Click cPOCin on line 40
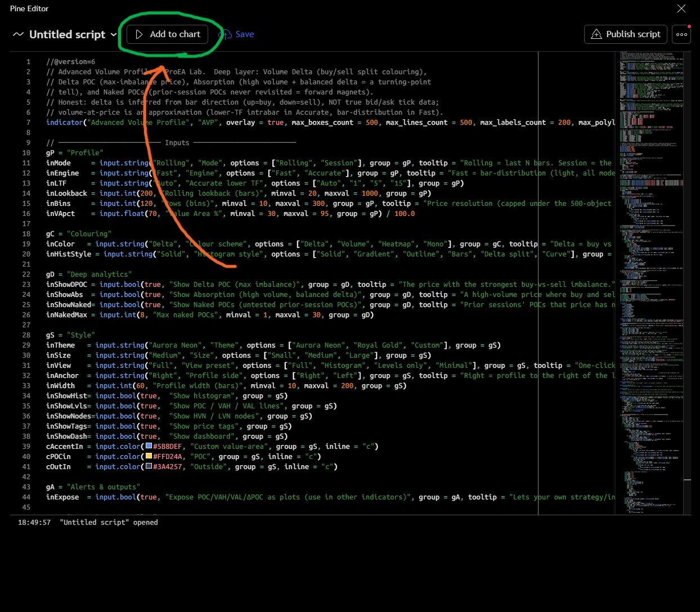This screenshot has height=612, width=700. coord(59,456)
